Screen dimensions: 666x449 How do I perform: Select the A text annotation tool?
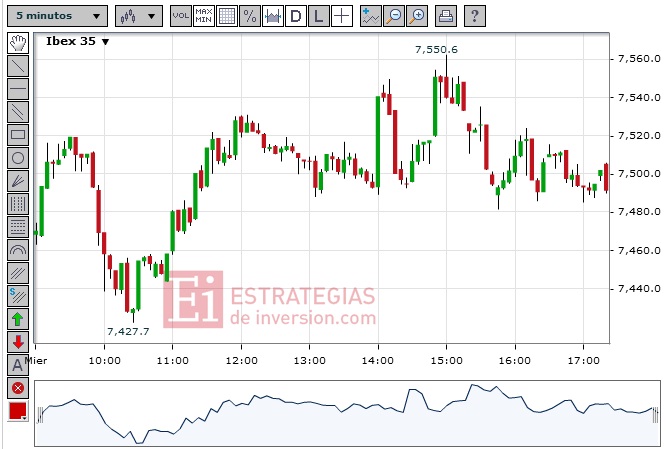click(x=18, y=365)
